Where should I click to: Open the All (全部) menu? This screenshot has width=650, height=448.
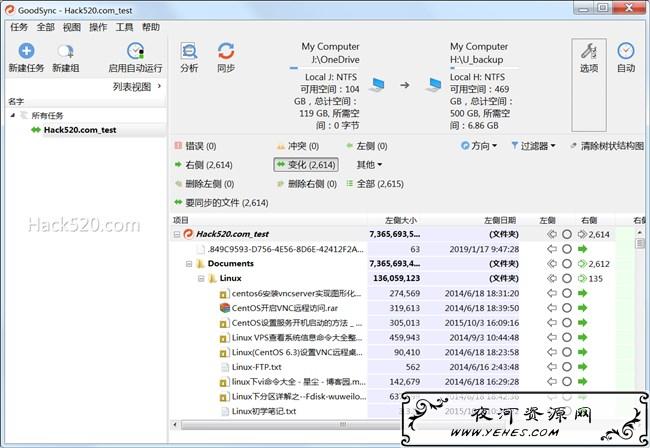tap(45, 27)
